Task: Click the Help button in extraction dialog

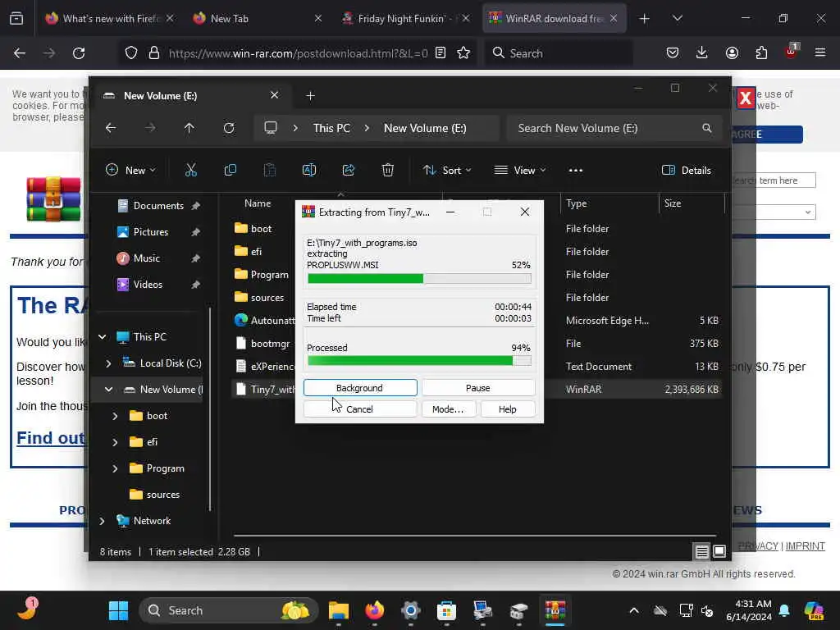Action: (507, 409)
